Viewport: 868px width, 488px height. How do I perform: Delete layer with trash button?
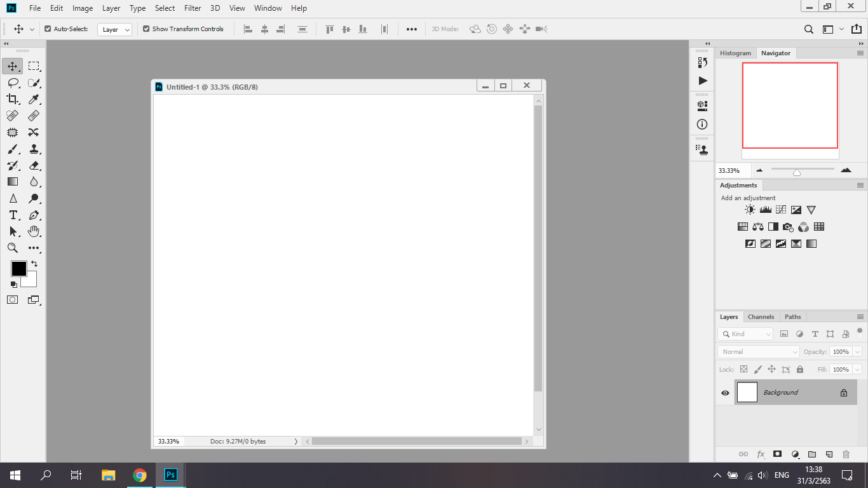point(846,454)
